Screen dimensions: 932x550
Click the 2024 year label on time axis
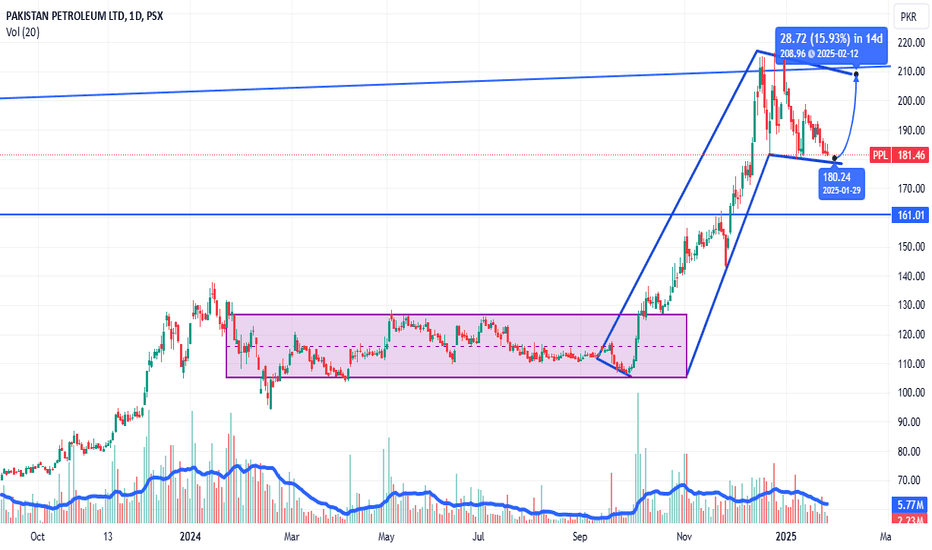pos(190,536)
